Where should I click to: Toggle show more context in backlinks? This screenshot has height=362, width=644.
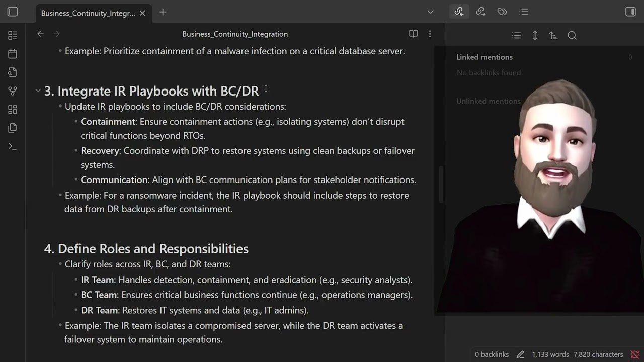point(535,36)
